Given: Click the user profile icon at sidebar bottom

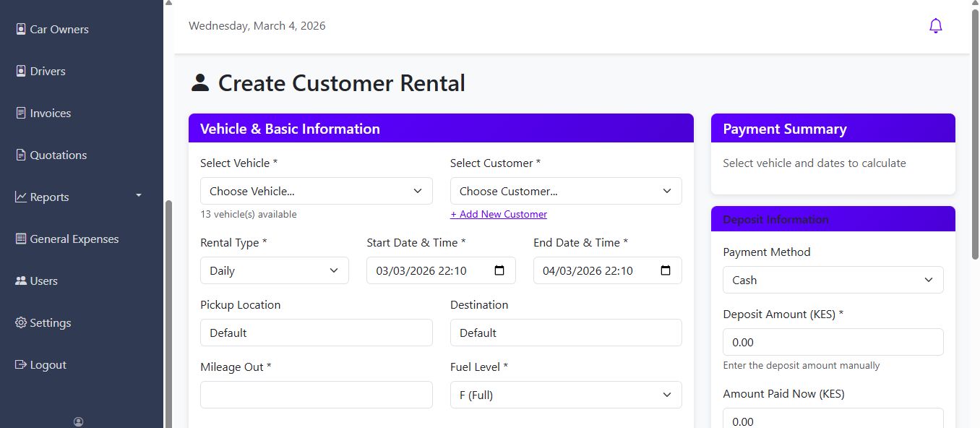Looking at the screenshot, I should click(x=79, y=421).
